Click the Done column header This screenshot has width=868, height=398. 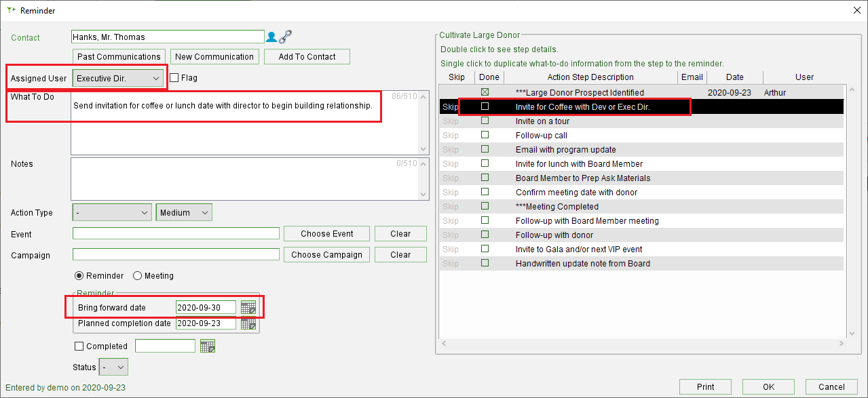tap(489, 77)
